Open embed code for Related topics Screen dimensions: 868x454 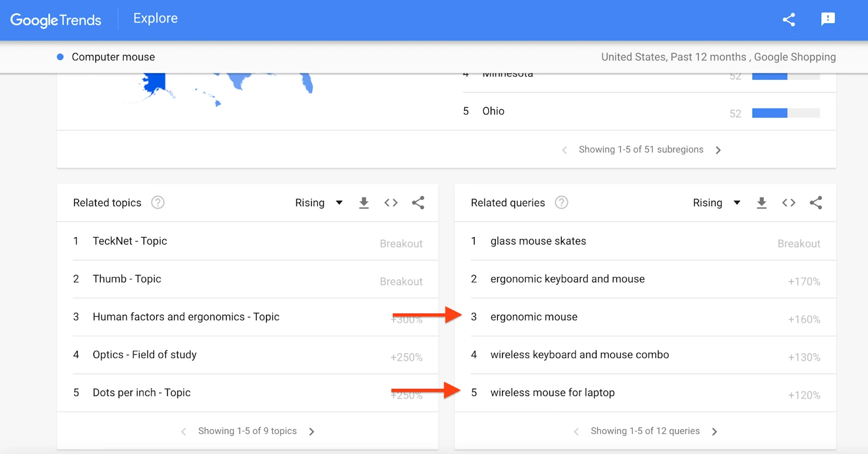(391, 203)
